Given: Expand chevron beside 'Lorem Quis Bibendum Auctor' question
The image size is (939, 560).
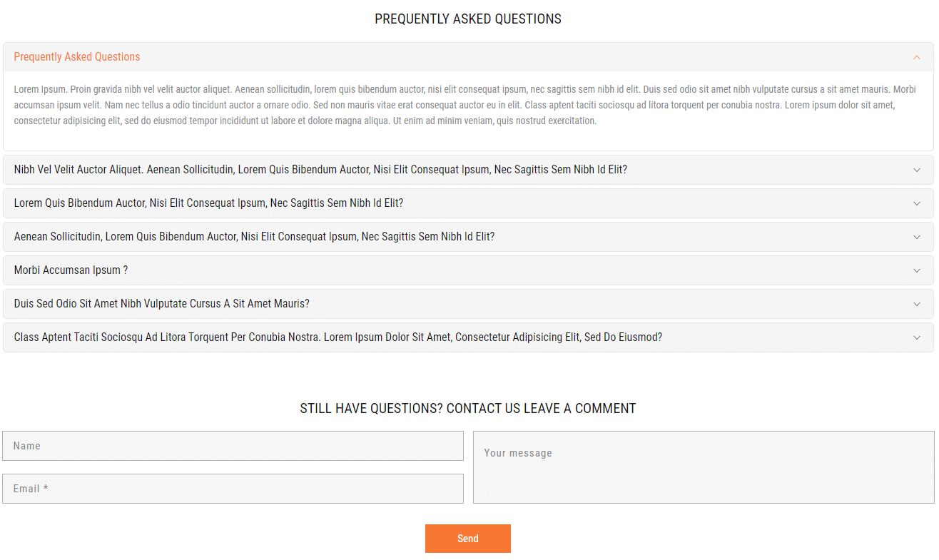Looking at the screenshot, I should point(917,204).
